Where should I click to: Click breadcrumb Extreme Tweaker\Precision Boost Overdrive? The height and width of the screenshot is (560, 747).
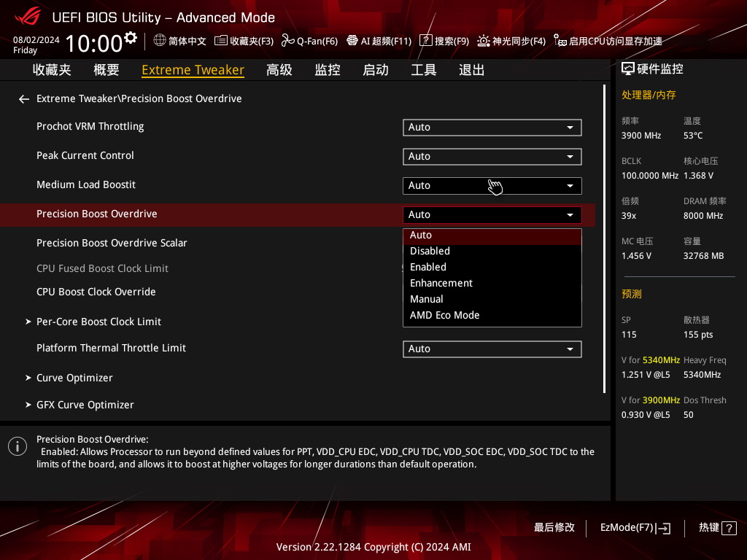139,98
